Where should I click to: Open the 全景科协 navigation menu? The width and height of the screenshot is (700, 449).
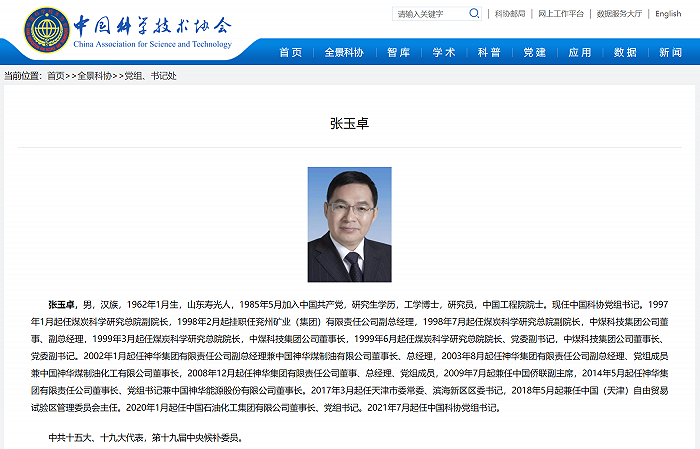coord(344,52)
